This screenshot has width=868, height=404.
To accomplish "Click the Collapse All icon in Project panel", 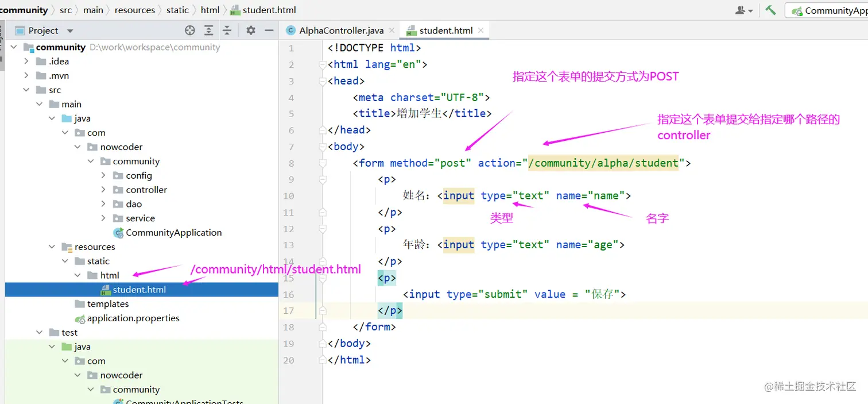I will click(x=227, y=30).
